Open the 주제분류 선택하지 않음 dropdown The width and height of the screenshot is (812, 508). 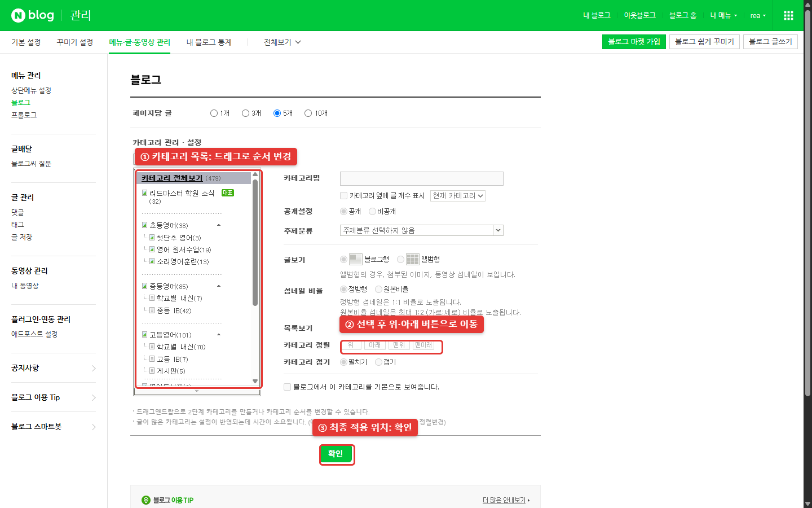(x=421, y=230)
